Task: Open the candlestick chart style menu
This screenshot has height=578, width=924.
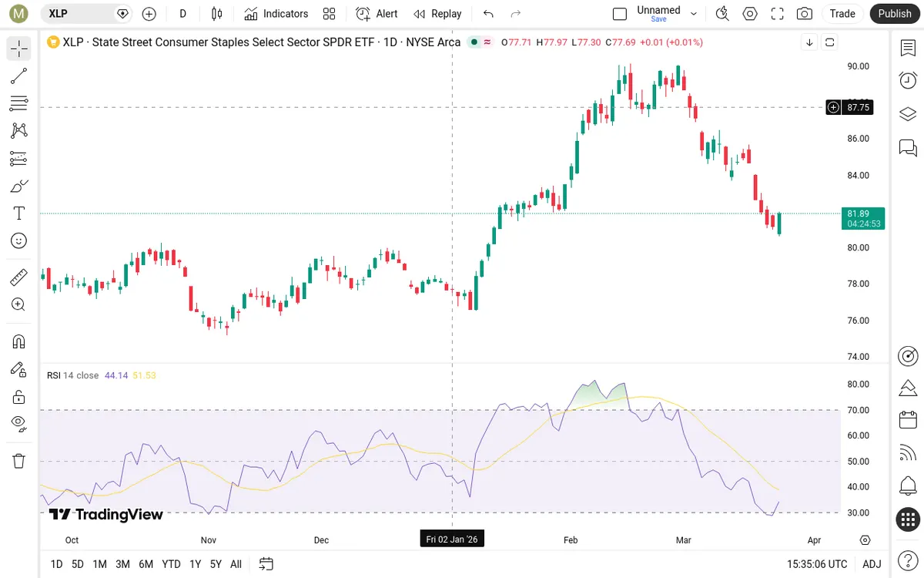Action: (216, 14)
